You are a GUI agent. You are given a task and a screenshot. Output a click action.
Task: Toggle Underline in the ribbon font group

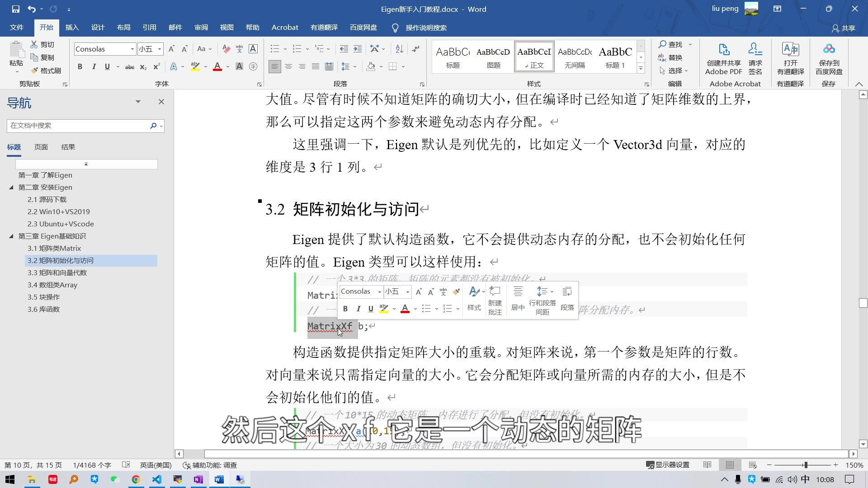point(107,67)
